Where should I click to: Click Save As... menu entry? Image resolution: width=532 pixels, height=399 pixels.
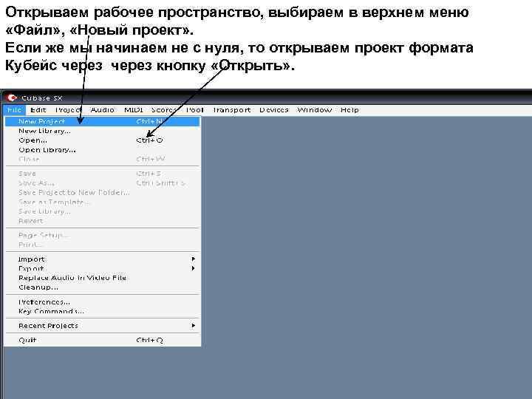[x=103, y=183]
